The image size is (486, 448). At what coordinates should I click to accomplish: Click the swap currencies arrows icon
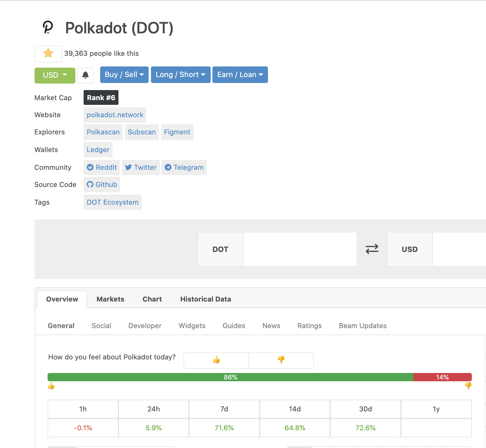[x=372, y=249]
